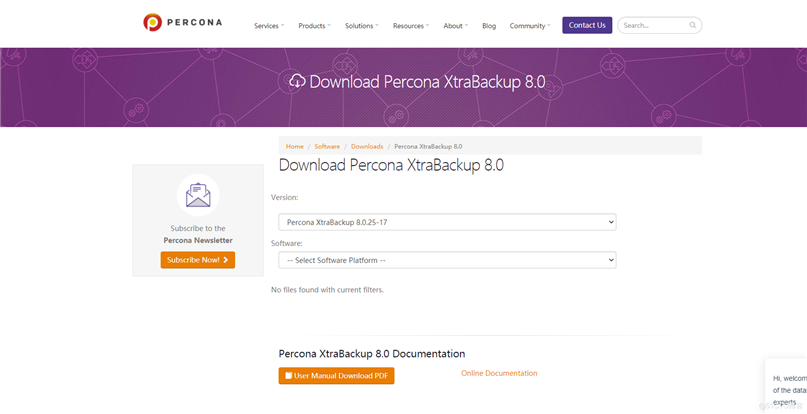The height and width of the screenshot is (414, 807).
Task: Open the Version dropdown showing 8.0.25-17
Action: [x=447, y=222]
